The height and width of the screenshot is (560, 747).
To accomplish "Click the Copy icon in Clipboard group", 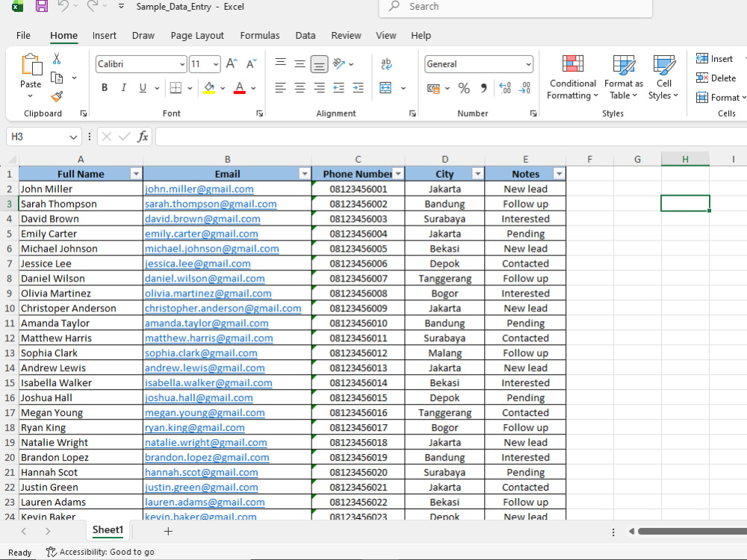I will (57, 78).
